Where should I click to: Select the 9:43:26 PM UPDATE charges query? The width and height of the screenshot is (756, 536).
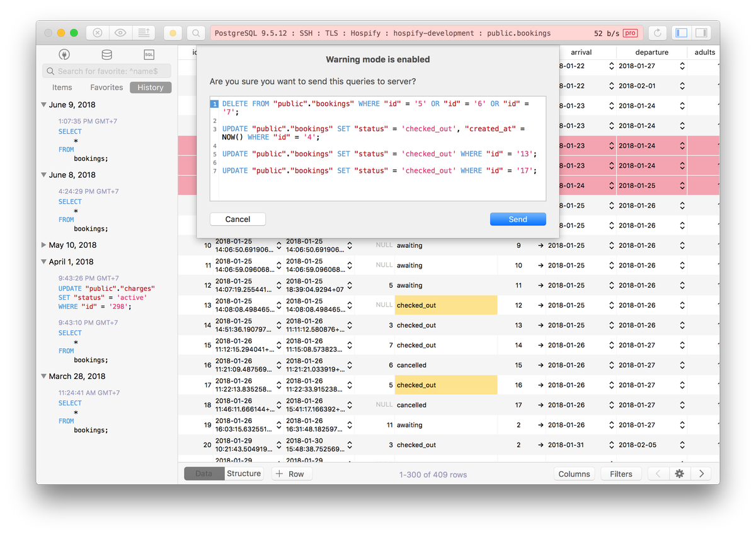106,293
